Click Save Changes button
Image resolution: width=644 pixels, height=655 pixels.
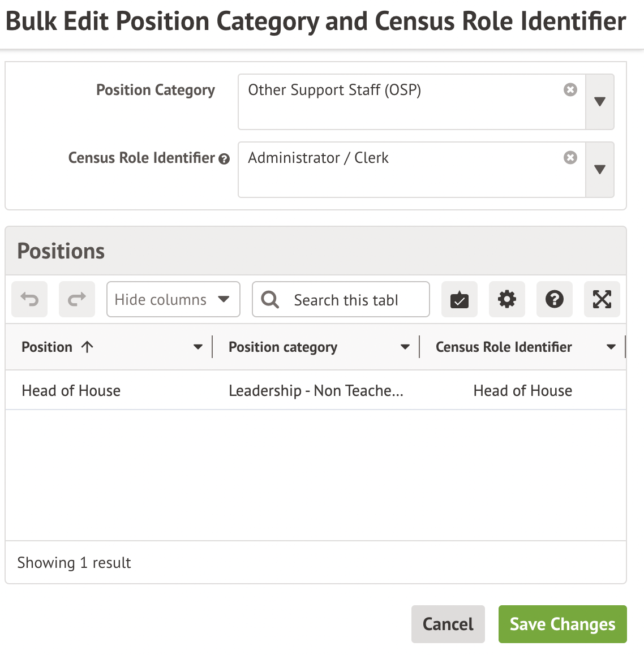[x=563, y=624]
